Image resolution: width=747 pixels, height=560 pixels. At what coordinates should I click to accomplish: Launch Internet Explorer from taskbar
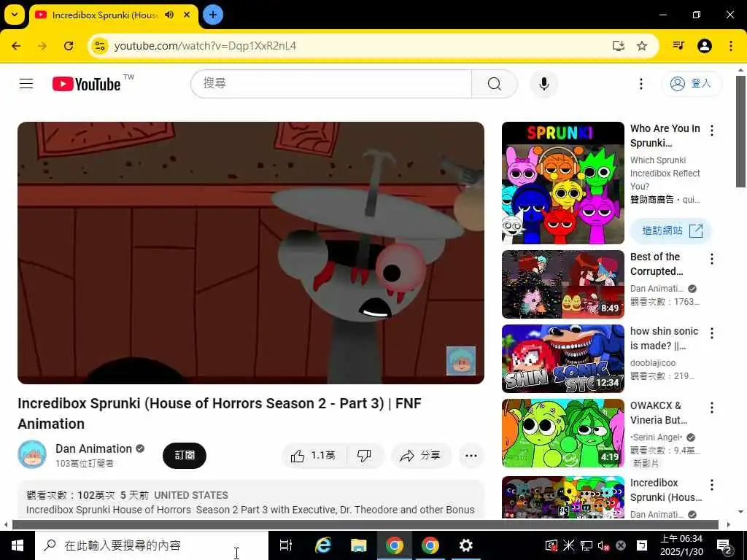click(x=323, y=545)
